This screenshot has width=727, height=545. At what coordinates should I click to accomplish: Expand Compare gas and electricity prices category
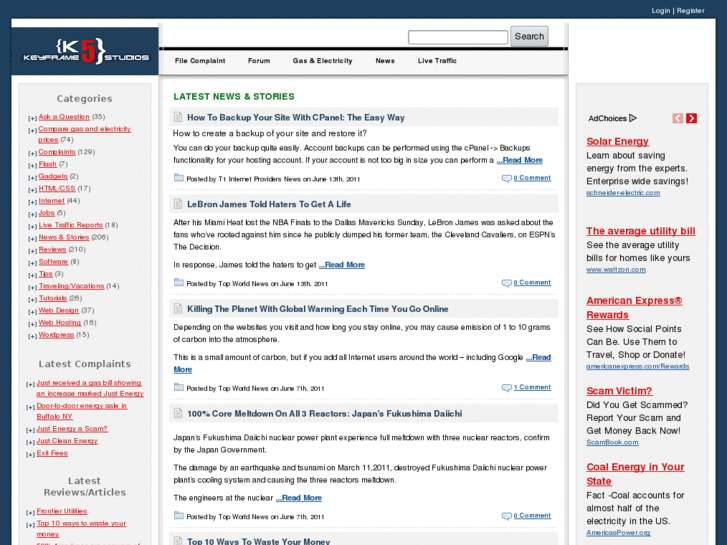click(32, 130)
